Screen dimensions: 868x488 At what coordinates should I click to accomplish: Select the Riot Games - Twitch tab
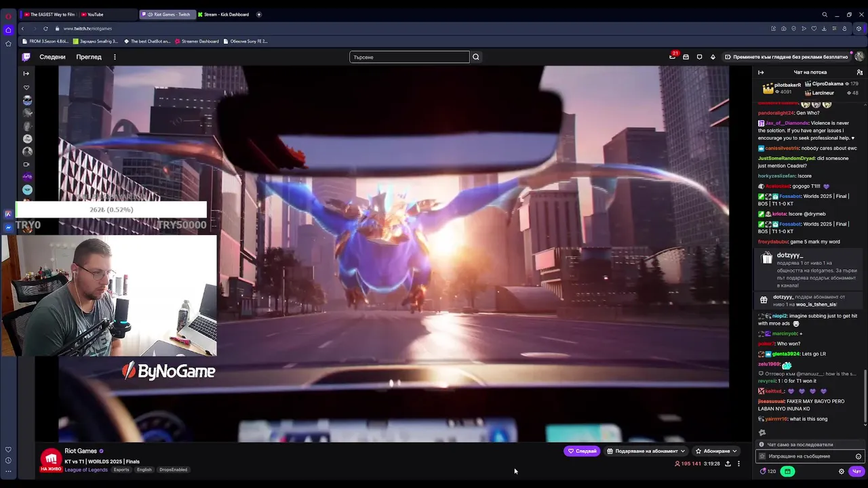tap(167, 14)
